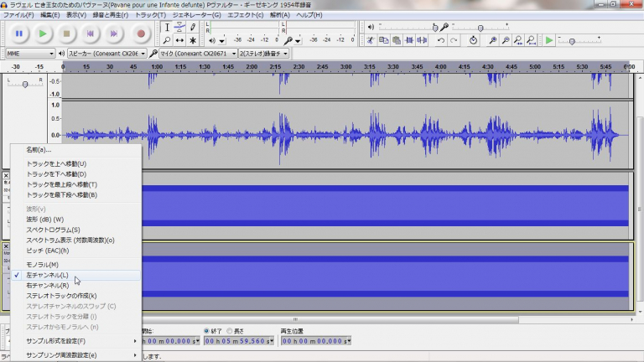Image resolution: width=644 pixels, height=362 pixels.
Task: Open the 表示(V) menu
Action: pyautogui.click(x=76, y=15)
